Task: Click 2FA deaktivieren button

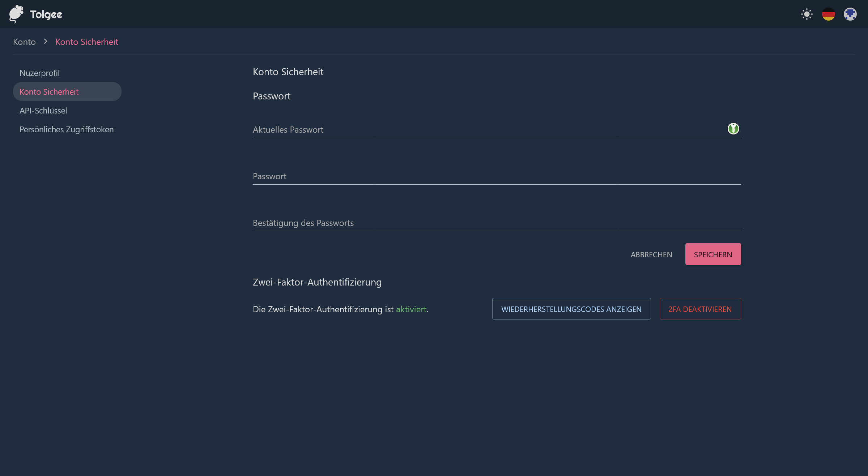Action: pos(700,309)
